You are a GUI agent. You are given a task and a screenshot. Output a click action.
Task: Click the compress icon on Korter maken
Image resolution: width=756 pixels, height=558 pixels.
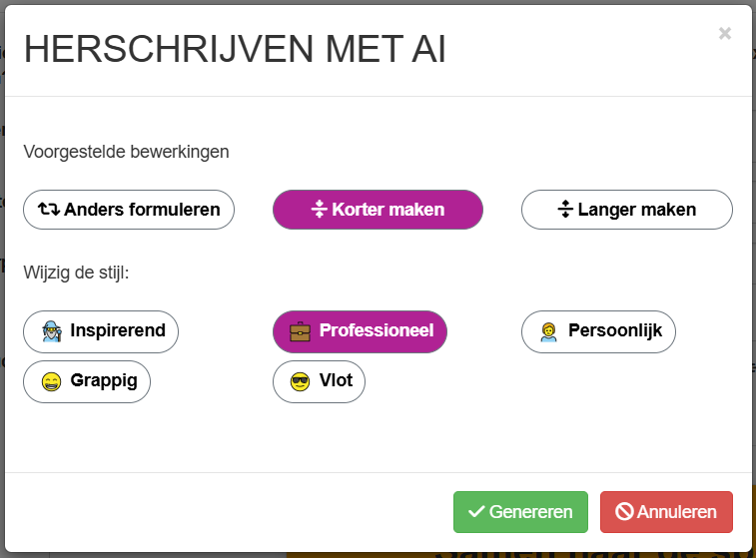coord(320,210)
